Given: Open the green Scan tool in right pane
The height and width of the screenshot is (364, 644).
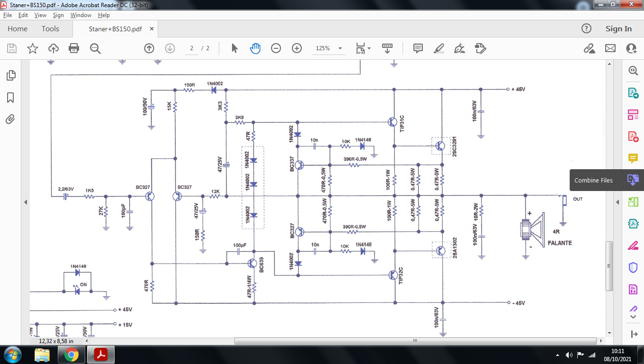Looking at the screenshot, I should 633,202.
